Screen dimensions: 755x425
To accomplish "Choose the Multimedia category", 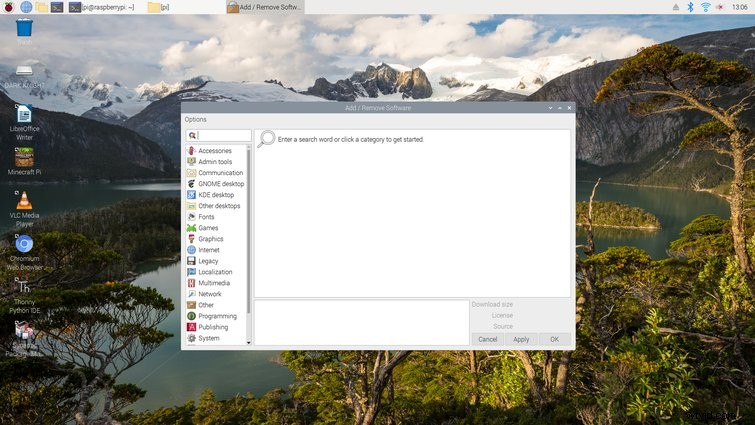I will [x=216, y=283].
